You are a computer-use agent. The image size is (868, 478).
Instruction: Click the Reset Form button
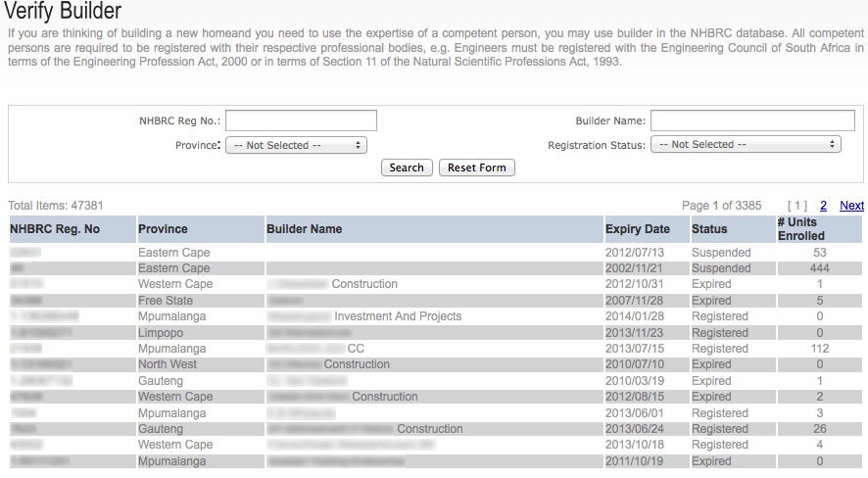(x=477, y=167)
